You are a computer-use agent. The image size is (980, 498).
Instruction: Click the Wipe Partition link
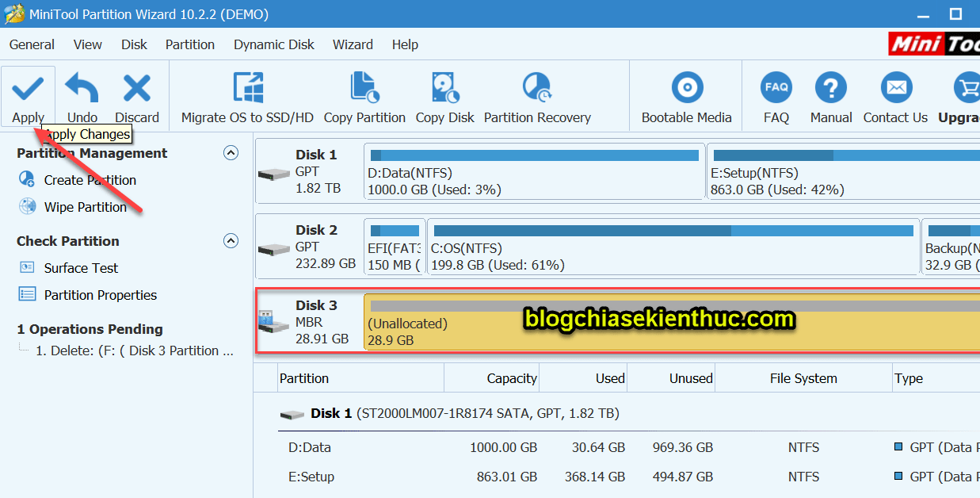point(86,207)
